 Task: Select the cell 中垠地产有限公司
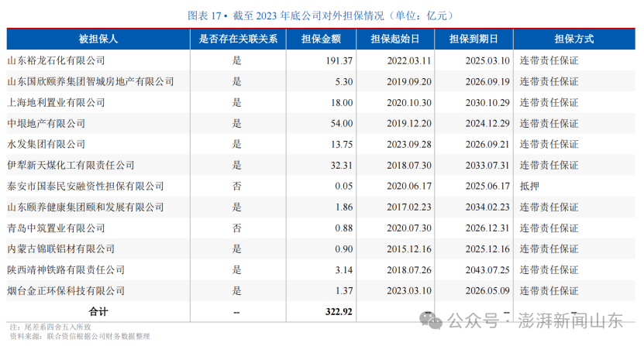click(x=46, y=124)
